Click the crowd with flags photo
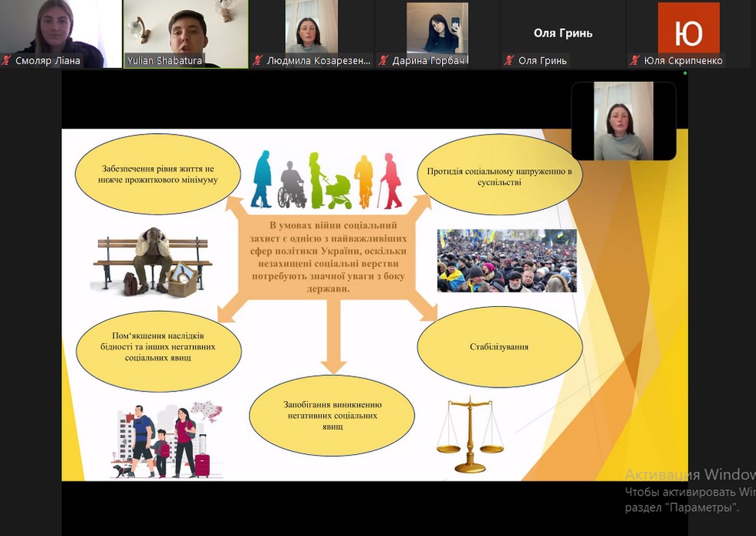The image size is (756, 536). pos(506,260)
